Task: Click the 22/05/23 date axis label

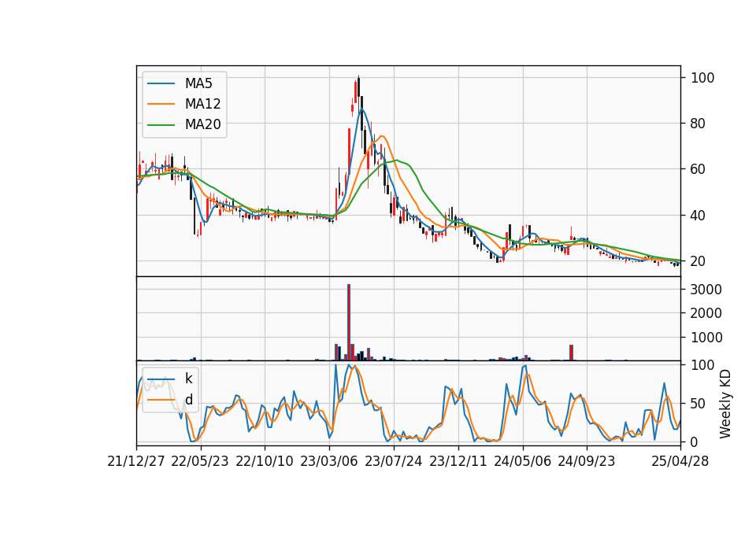Action: tap(199, 461)
